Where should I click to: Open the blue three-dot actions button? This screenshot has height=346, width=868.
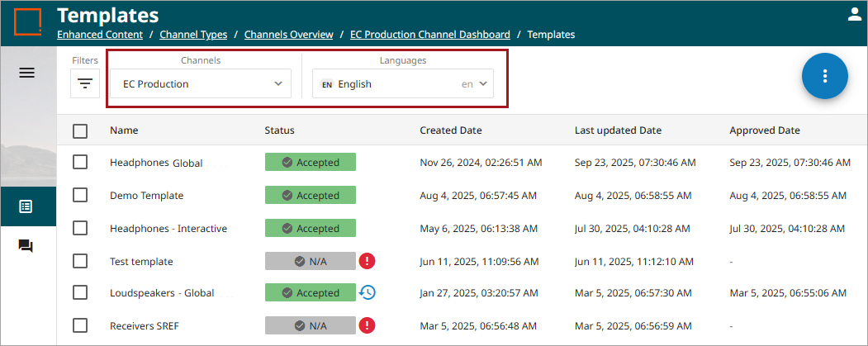pyautogui.click(x=824, y=76)
